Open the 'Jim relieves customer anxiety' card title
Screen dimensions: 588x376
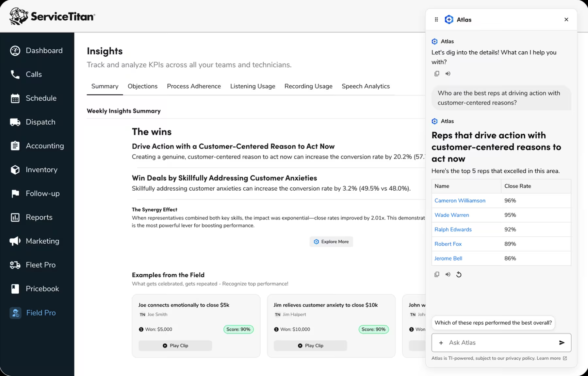(325, 305)
